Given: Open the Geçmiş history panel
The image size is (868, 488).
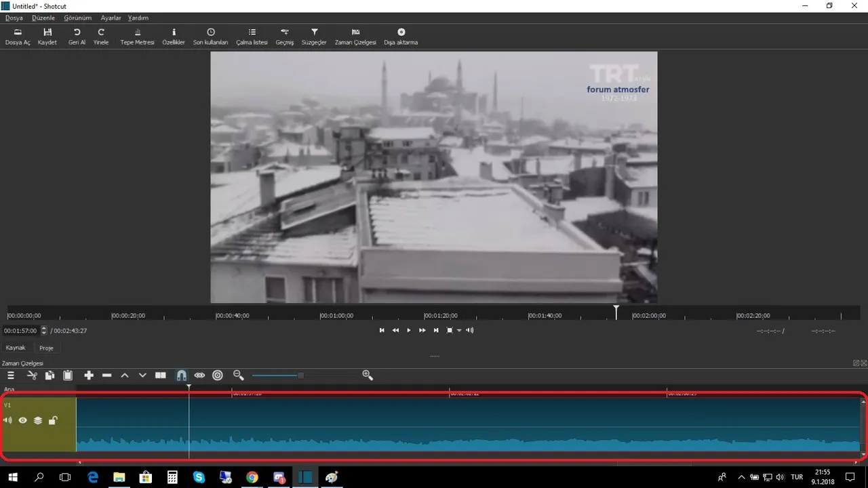Looking at the screenshot, I should point(285,37).
